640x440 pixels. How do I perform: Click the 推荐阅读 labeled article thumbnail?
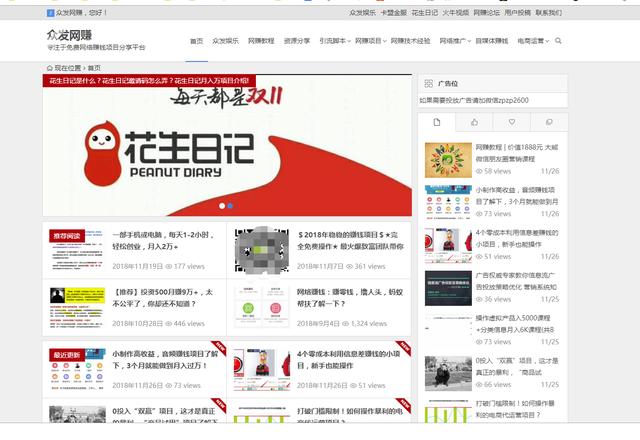pyautogui.click(x=77, y=250)
